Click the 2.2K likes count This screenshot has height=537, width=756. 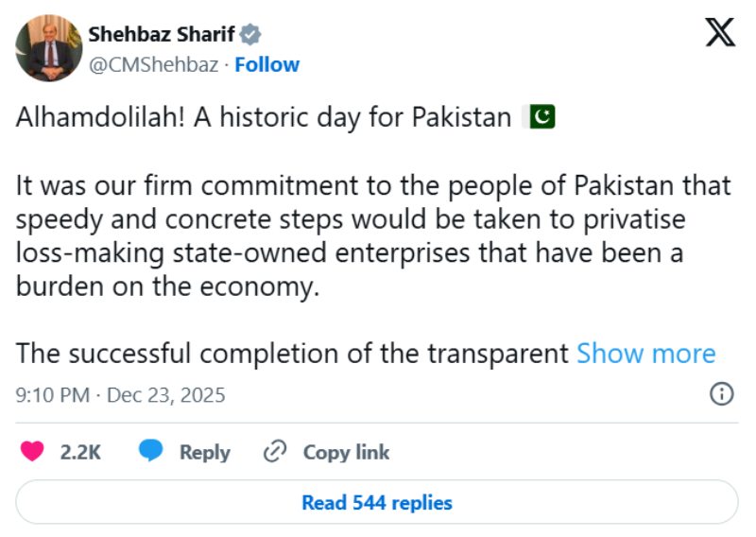pos(80,452)
